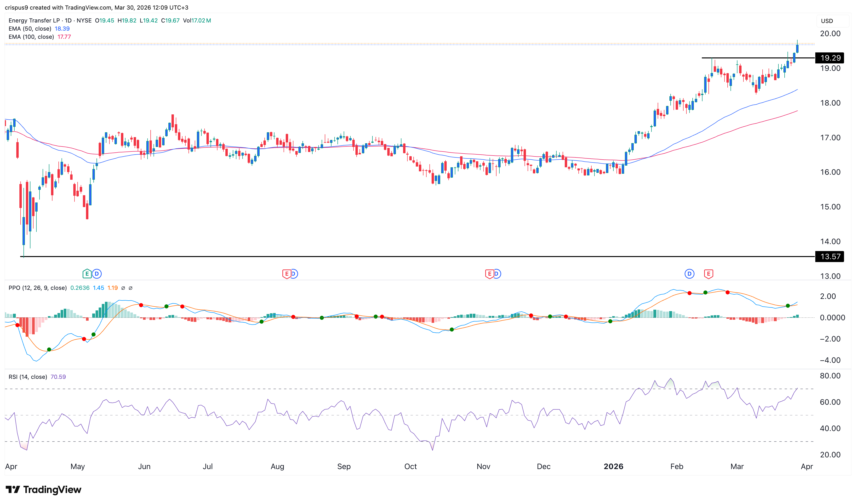This screenshot has height=504, width=856.
Task: Select the EMA (100, close) indicator legend
Action: click(x=31, y=37)
